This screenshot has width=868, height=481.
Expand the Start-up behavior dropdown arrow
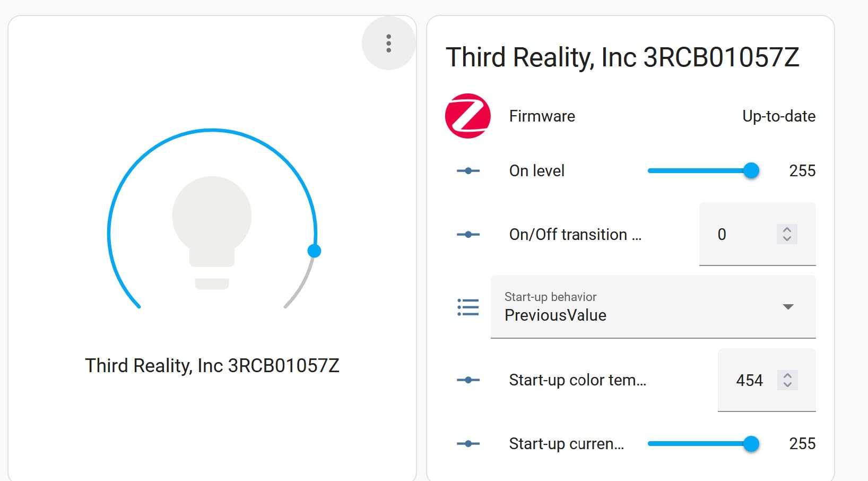click(788, 307)
